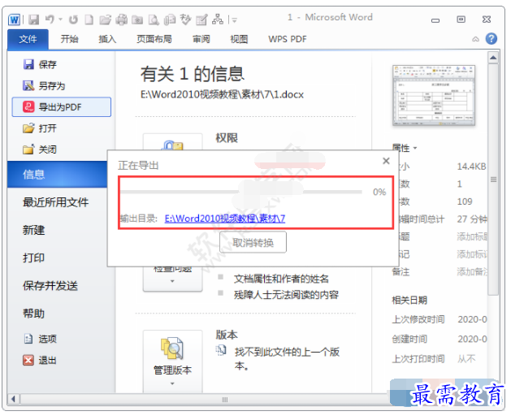The height and width of the screenshot is (420, 511).
Task: Click the starred folder icon in toolbar
Action: tap(137, 20)
